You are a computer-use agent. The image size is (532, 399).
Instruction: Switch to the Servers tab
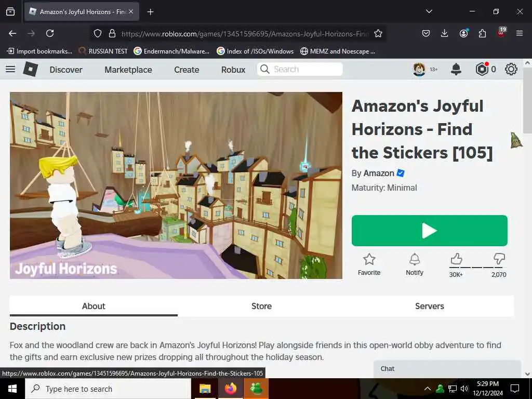(430, 306)
